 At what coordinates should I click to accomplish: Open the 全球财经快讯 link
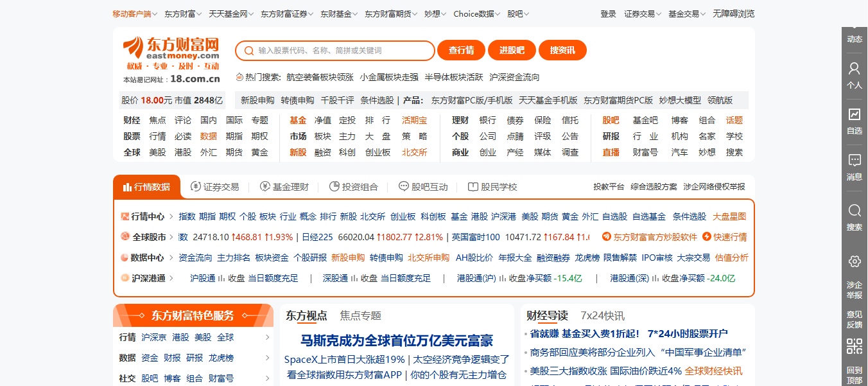tap(713, 371)
